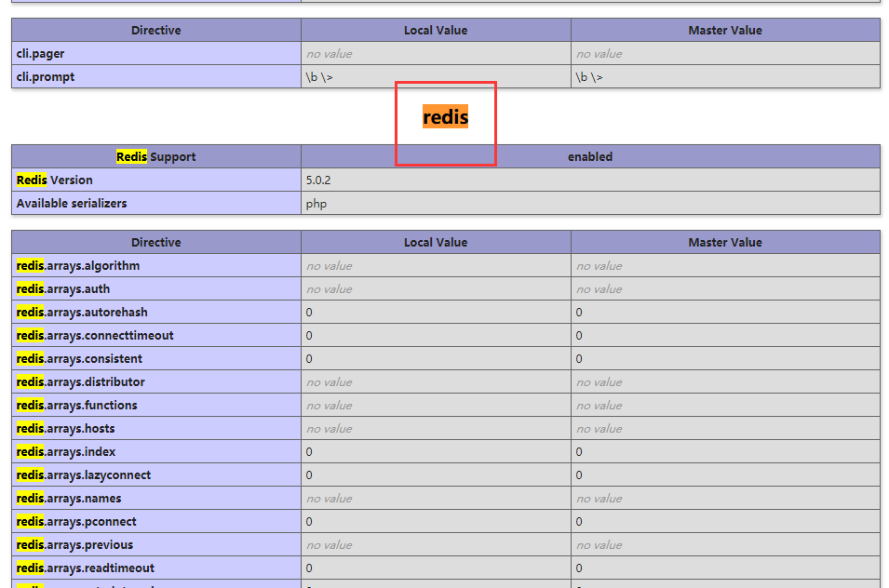Viewport: 889px width, 588px height.
Task: Click the "Redis Support" header cell
Action: pyautogui.click(x=155, y=156)
